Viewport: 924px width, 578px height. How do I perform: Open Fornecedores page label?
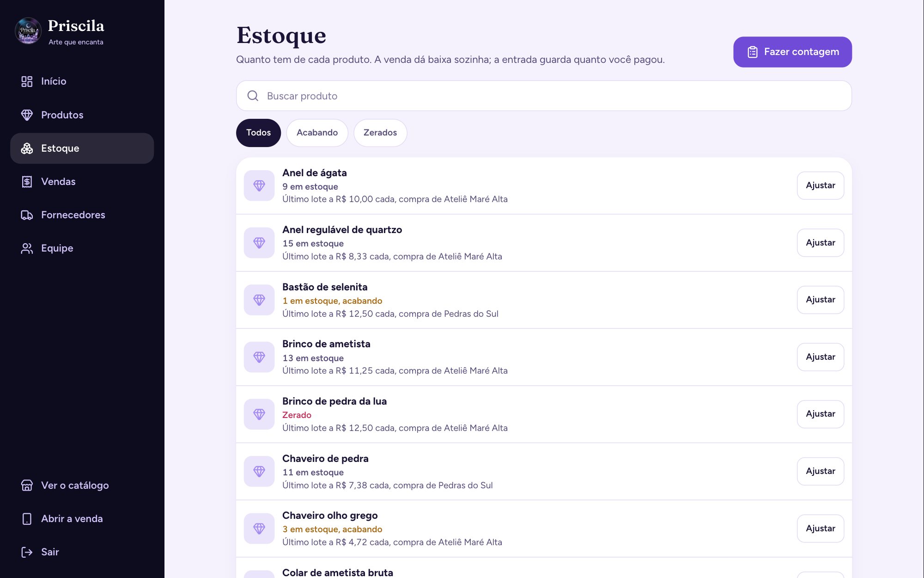pos(73,215)
